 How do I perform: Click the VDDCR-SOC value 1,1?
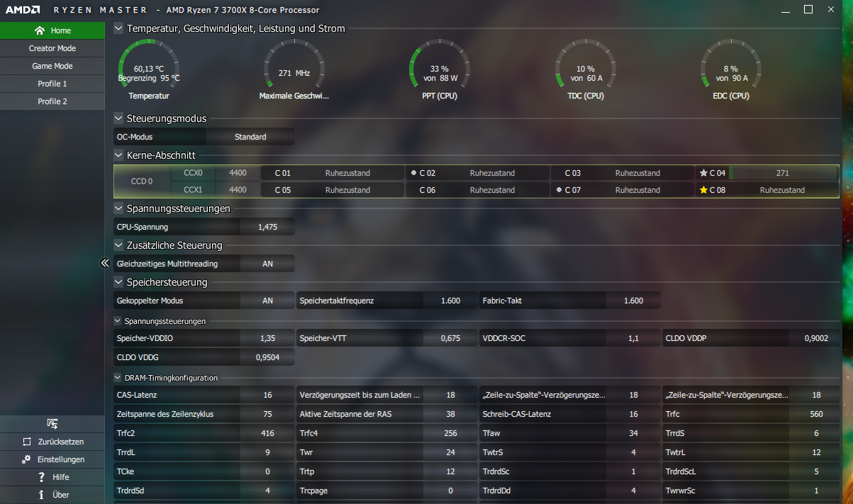[633, 338]
